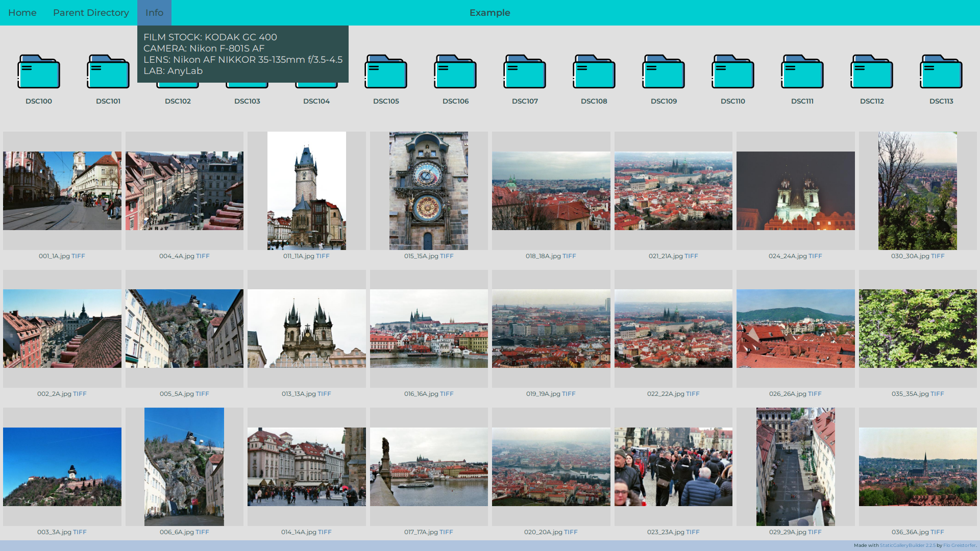980x551 pixels.
Task: Go to Home in the top bar
Action: coord(22,13)
